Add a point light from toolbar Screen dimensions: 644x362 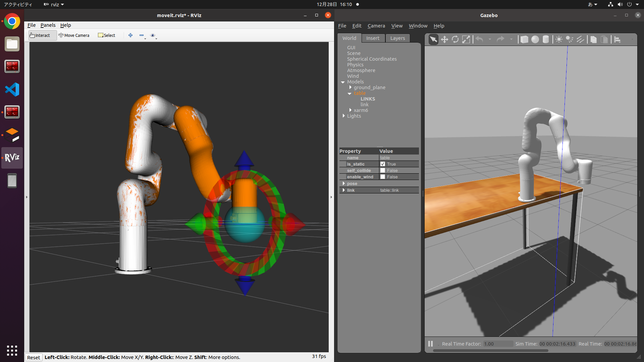tap(559, 40)
